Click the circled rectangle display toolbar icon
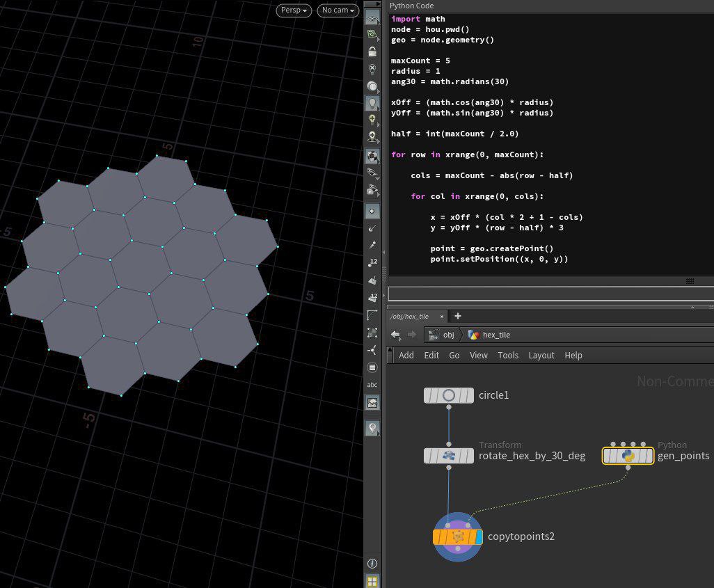This screenshot has width=714, height=588. 372,367
